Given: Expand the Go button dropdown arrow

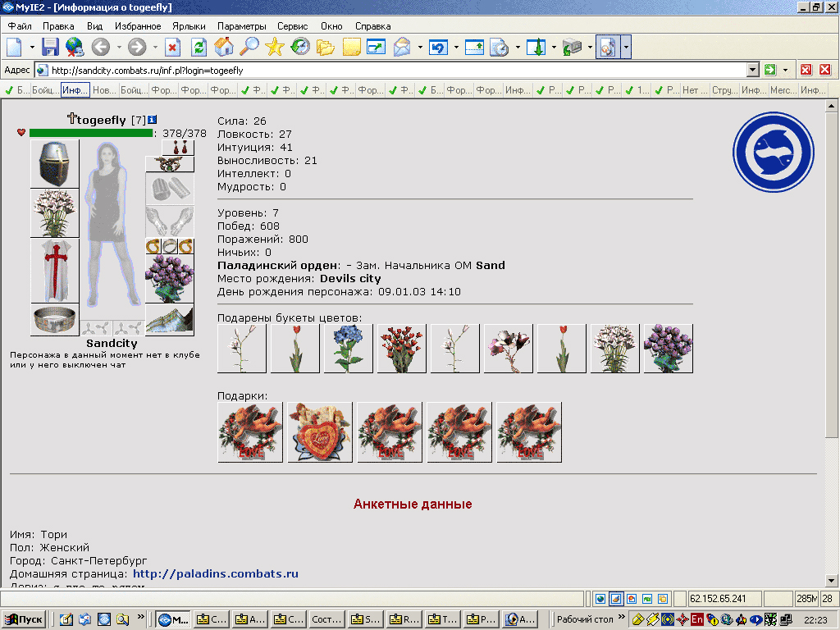Looking at the screenshot, I should [x=785, y=70].
